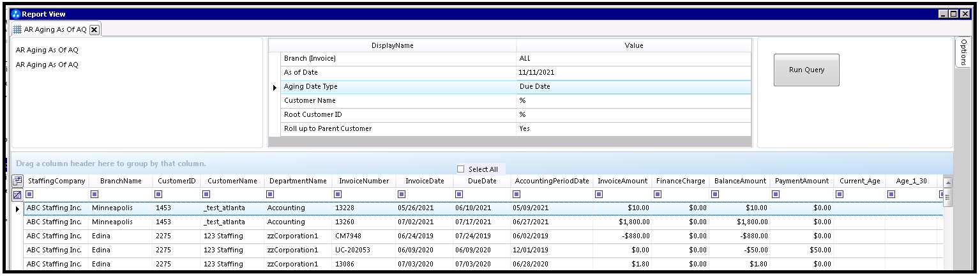Image resolution: width=980 pixels, height=276 pixels.
Task: Click filter operator icon under BalanceAmount column
Action: coord(714,194)
